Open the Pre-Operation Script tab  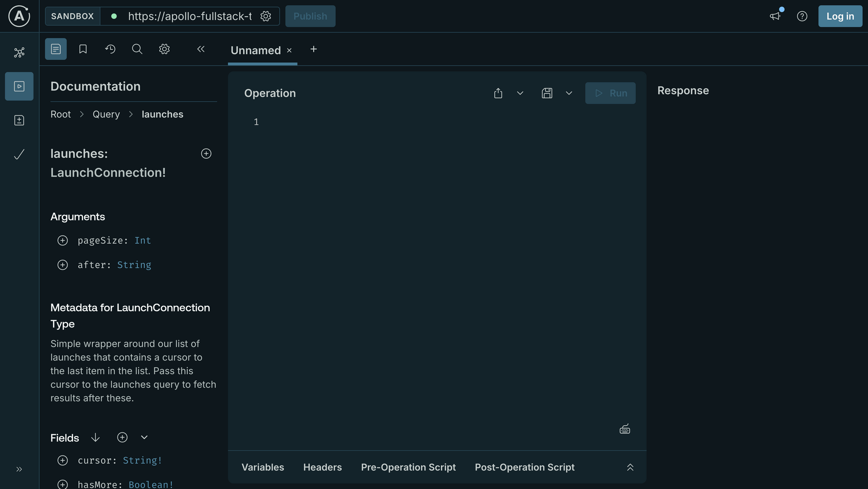click(x=408, y=467)
